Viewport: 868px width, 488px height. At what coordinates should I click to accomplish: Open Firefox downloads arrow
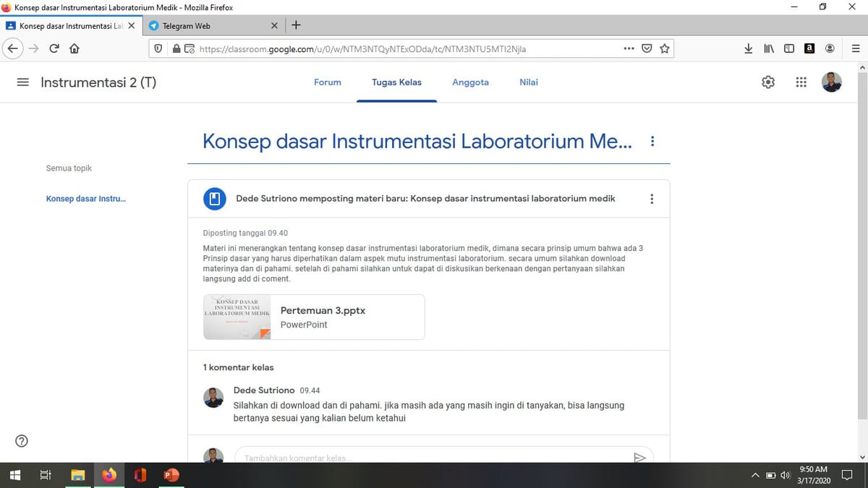coord(748,49)
